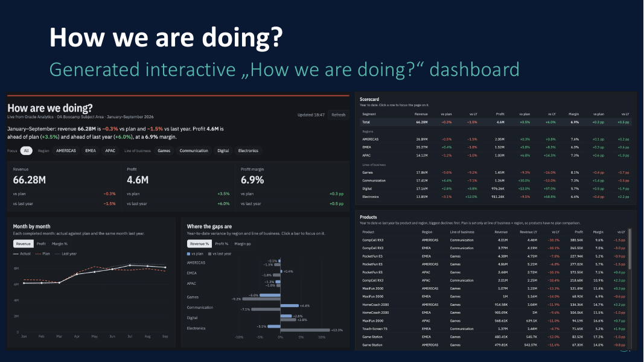The width and height of the screenshot is (644, 362).
Task: Filter by the AMERICAS region pill
Action: coord(66,151)
